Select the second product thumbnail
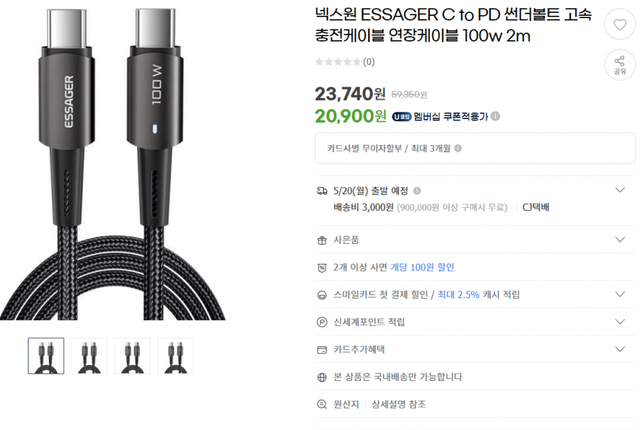The image size is (640, 430). (89, 356)
